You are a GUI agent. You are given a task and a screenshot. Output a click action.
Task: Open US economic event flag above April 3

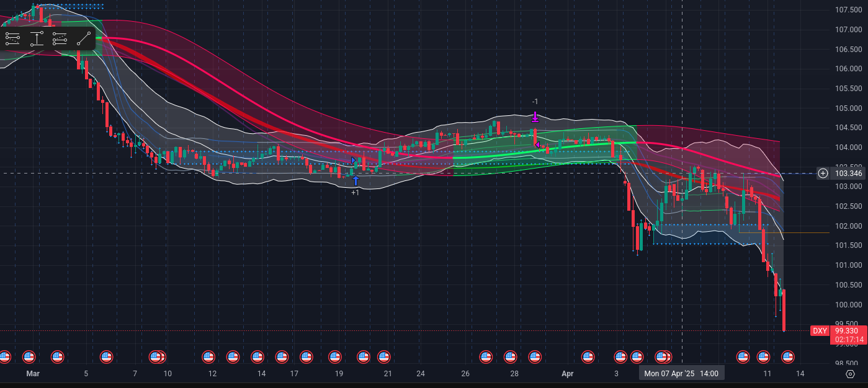[x=620, y=356]
